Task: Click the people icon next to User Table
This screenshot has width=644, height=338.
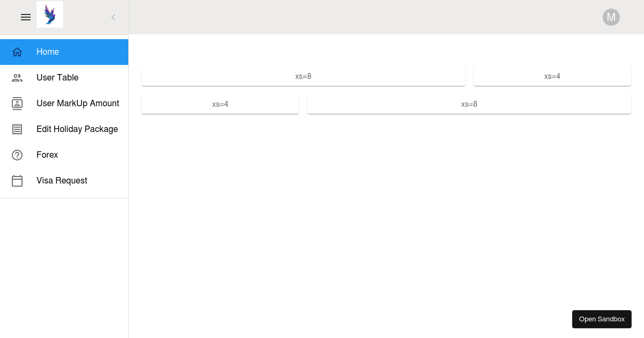Action: tap(17, 77)
